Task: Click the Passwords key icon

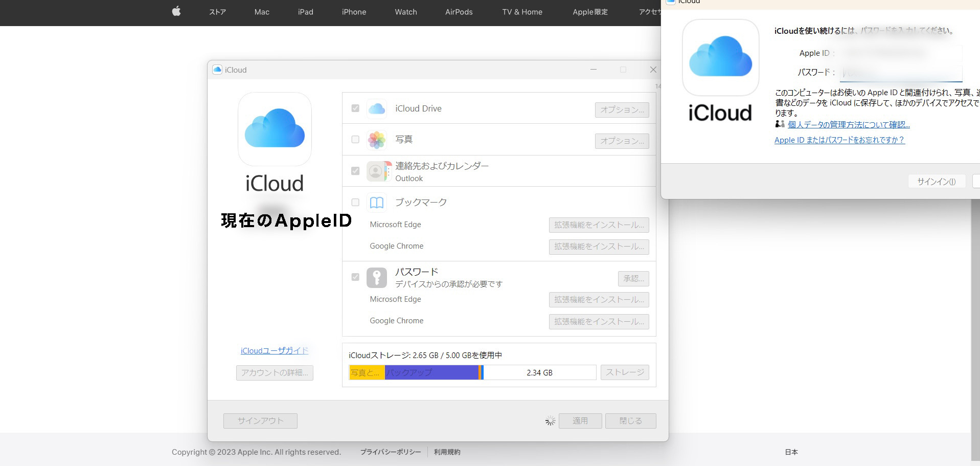Action: click(x=377, y=277)
